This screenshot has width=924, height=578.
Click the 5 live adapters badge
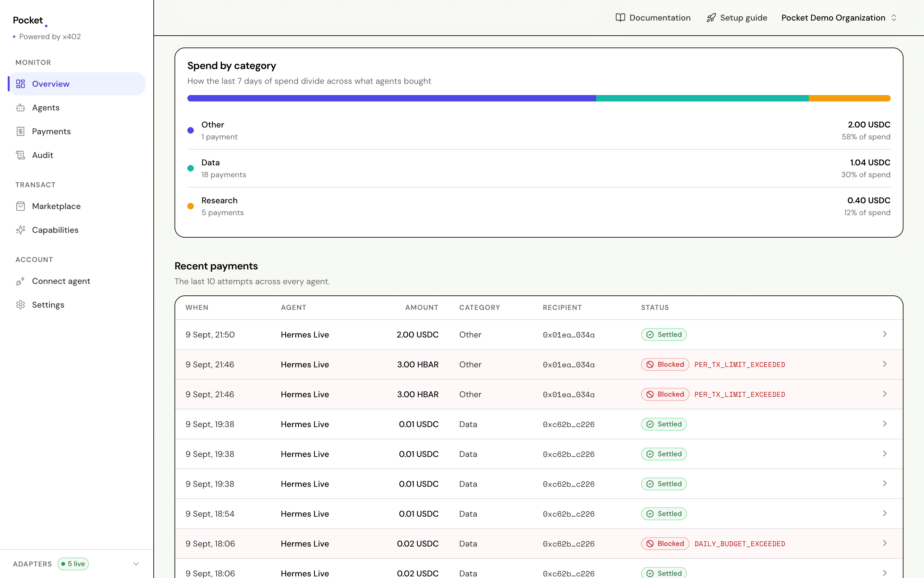[x=73, y=564]
